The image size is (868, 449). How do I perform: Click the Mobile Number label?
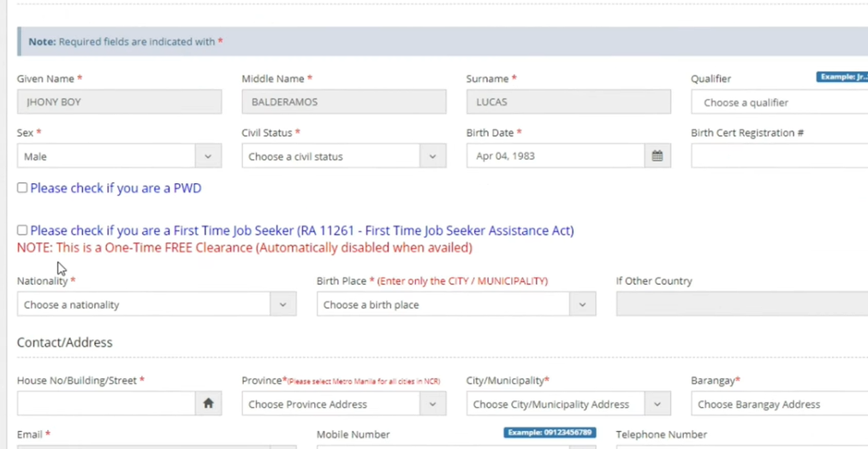(354, 434)
